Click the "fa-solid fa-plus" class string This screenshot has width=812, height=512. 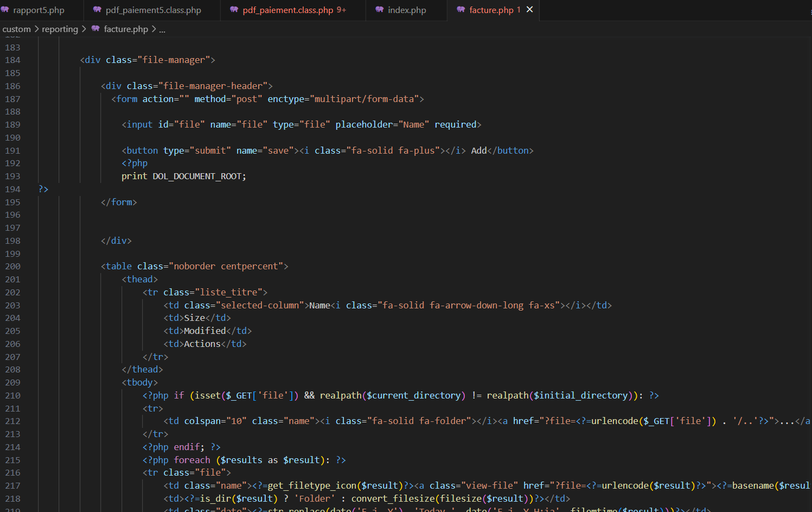393,150
